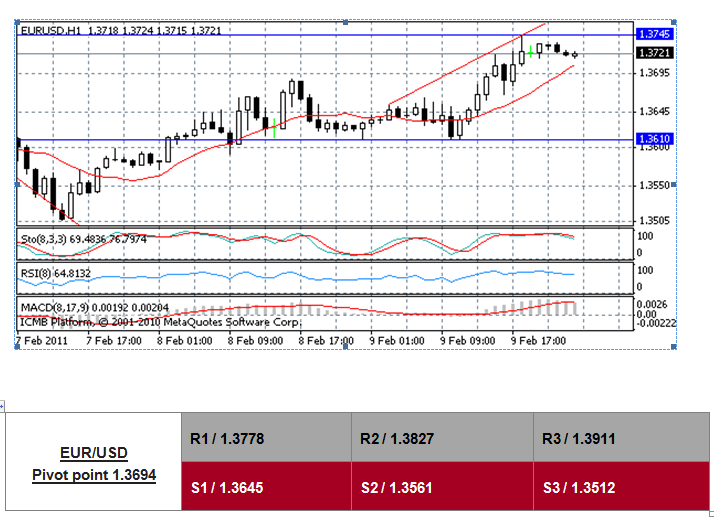Click the bottom-center selection handle of chart image
714x523 pixels.
346,347
